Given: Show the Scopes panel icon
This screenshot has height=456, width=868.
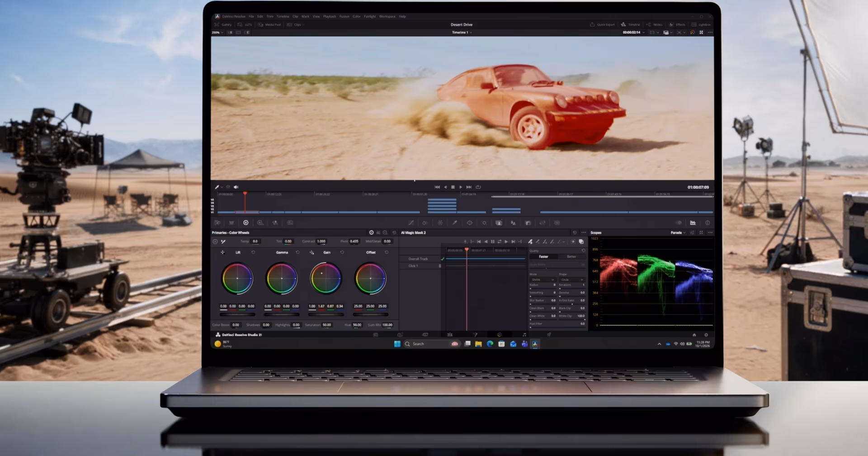Looking at the screenshot, I should pyautogui.click(x=693, y=223).
